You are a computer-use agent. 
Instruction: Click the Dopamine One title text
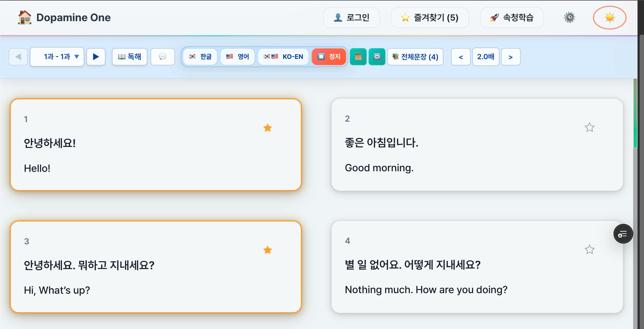[73, 18]
